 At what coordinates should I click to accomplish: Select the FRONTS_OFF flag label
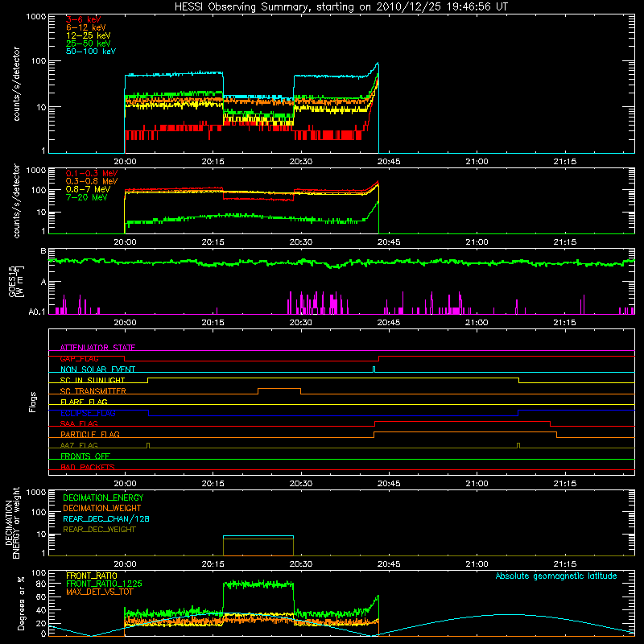pos(85,456)
